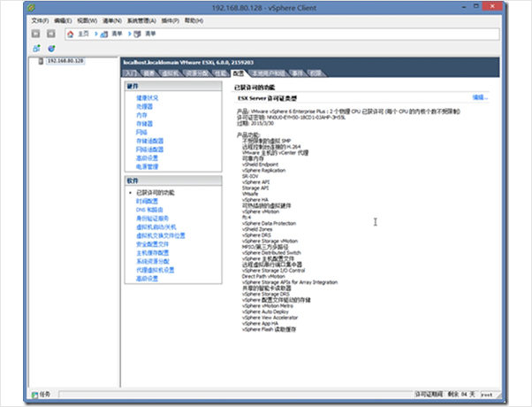Click the 硬件 panel header

coord(173,87)
